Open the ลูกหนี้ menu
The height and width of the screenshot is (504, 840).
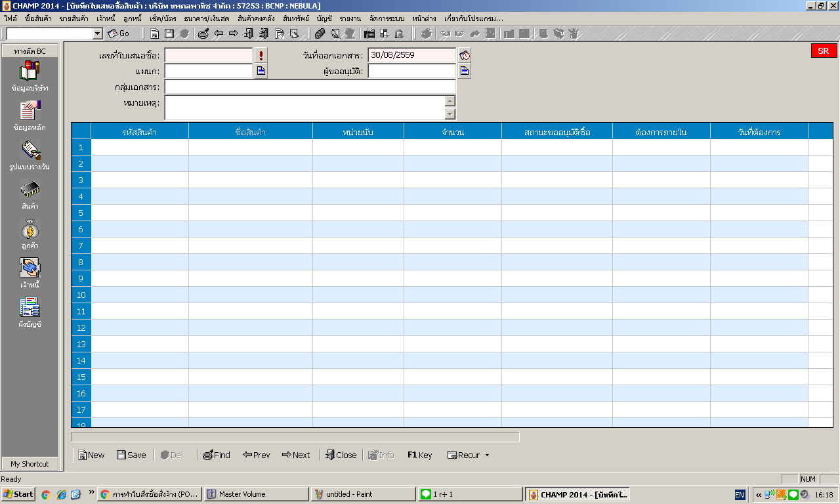coord(133,18)
